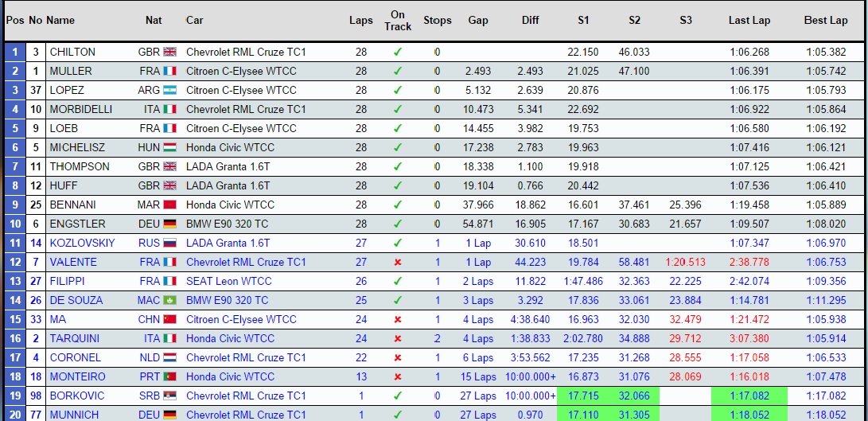Click the Moroccan flag beside BENNANI
The height and width of the screenshot is (421, 868).
(x=169, y=205)
